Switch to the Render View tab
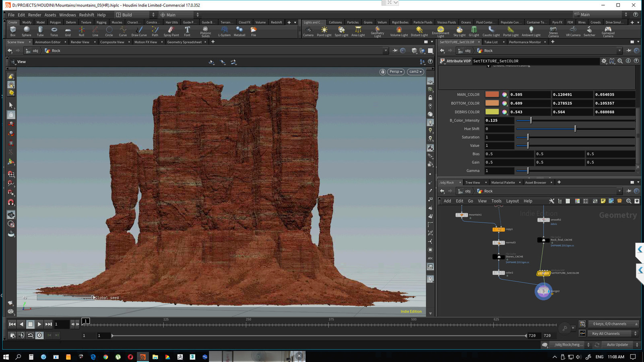Screen dimensions: 644x362 point(80,42)
